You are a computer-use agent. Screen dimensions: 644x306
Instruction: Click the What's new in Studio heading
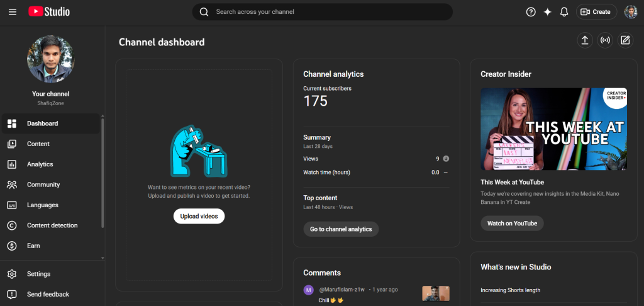point(516,267)
